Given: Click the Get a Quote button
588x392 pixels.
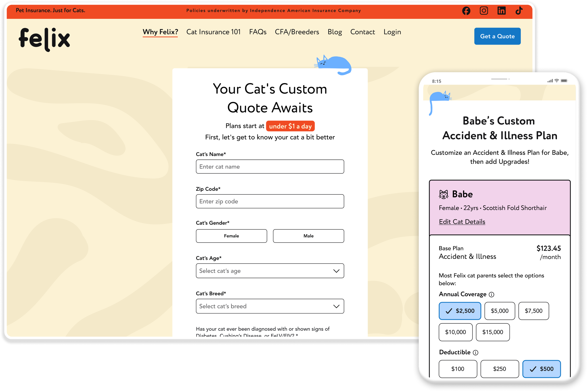Looking at the screenshot, I should click(497, 36).
